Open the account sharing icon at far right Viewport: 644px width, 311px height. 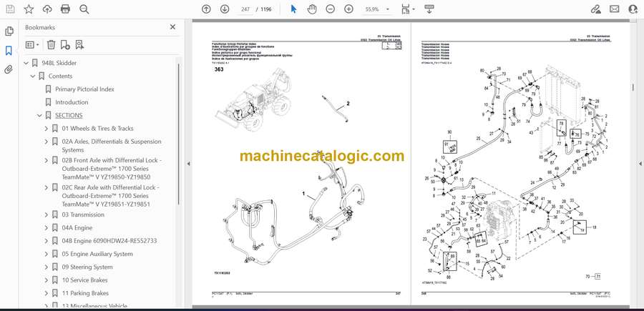633,9
